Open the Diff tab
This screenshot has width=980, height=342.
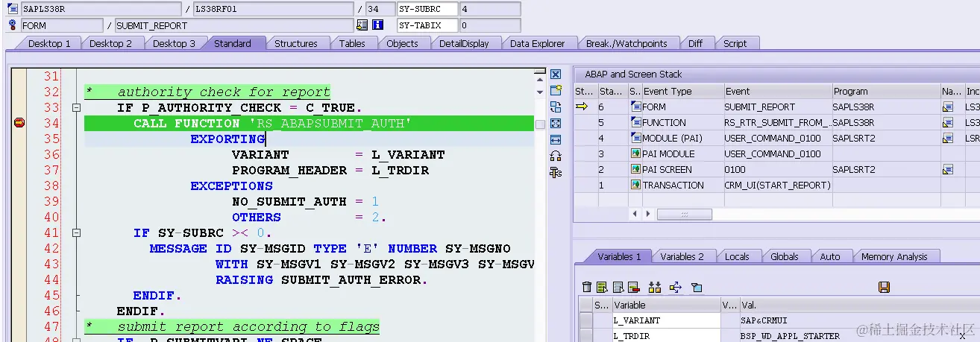point(695,43)
